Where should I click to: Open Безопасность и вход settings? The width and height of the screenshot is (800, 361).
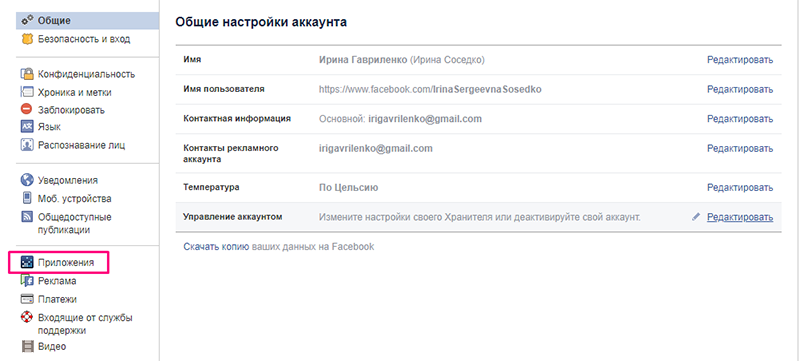[x=84, y=39]
